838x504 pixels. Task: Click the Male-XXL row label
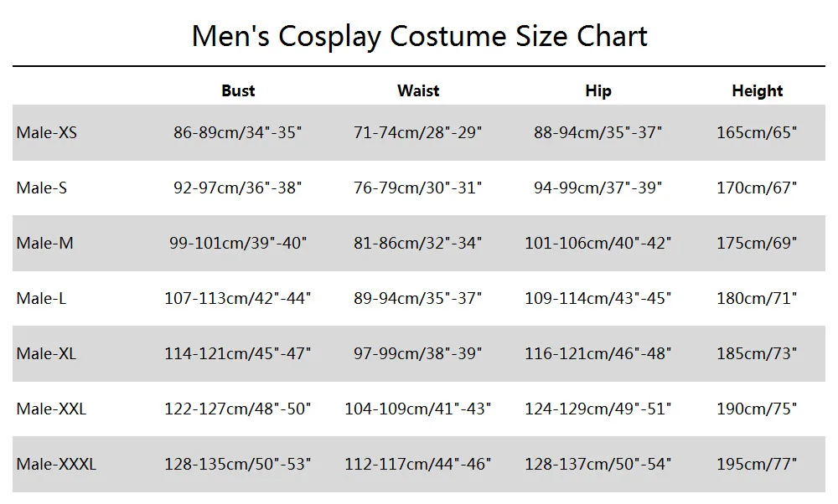pos(51,409)
